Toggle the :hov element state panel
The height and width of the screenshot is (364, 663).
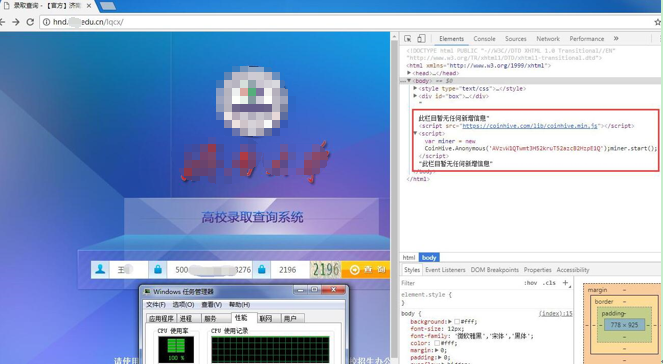pos(530,283)
